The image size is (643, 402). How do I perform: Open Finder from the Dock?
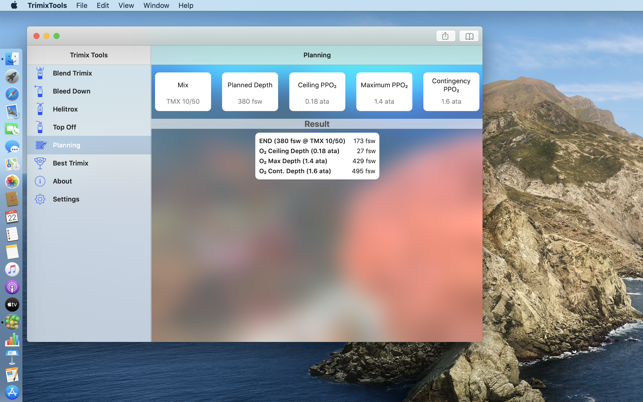(12, 59)
